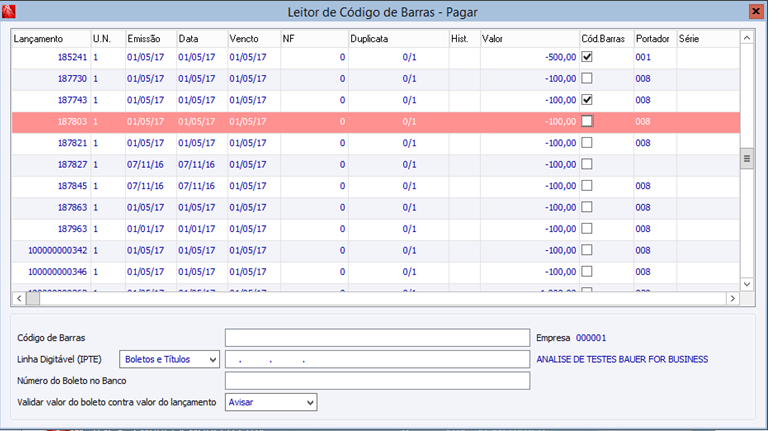Check Cód.Barras box for lançamento 187730
The width and height of the screenshot is (778, 431).
587,78
